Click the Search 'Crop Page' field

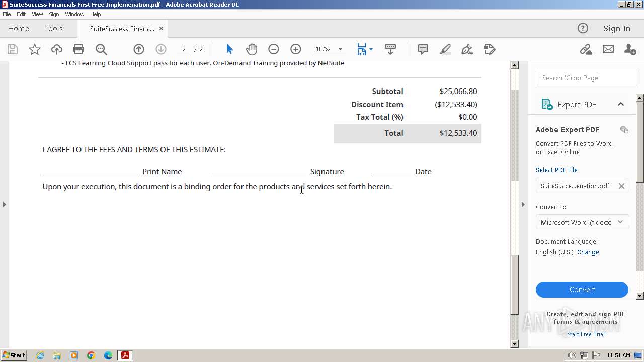click(586, 78)
